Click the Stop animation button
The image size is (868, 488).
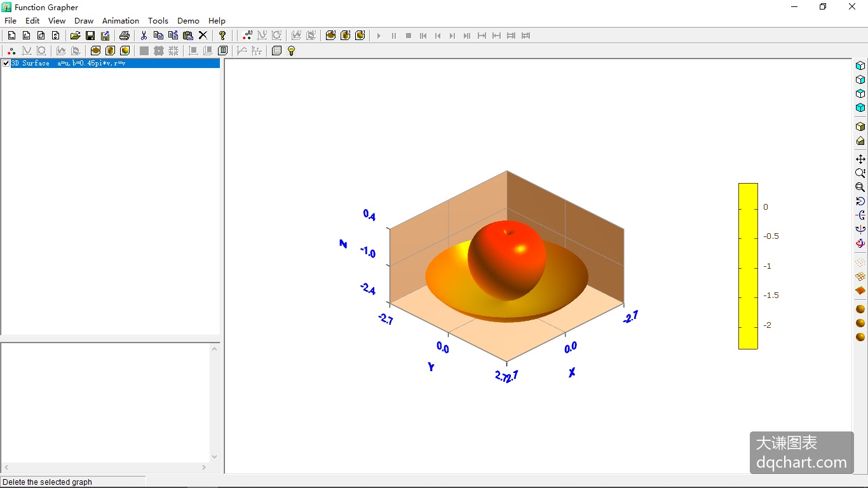[409, 36]
